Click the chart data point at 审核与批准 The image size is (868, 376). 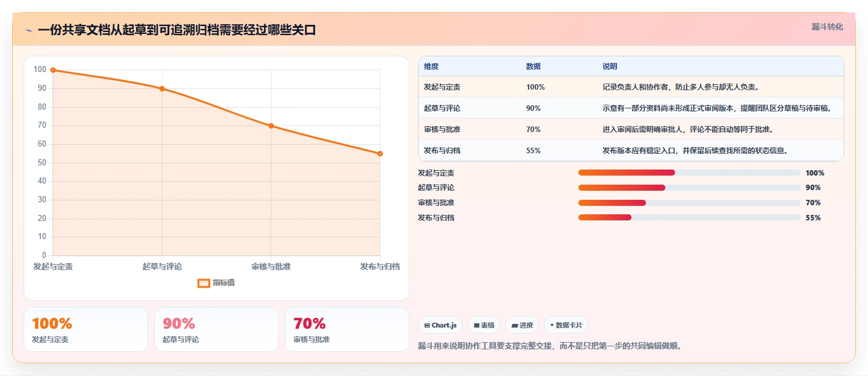[271, 126]
